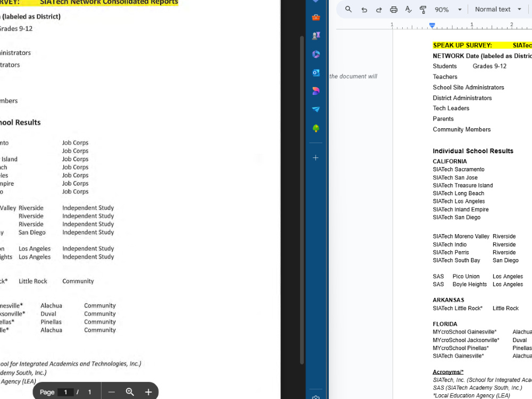This screenshot has width=532, height=399.
Task: Click SIATech Perris in Docs
Action: (x=451, y=252)
